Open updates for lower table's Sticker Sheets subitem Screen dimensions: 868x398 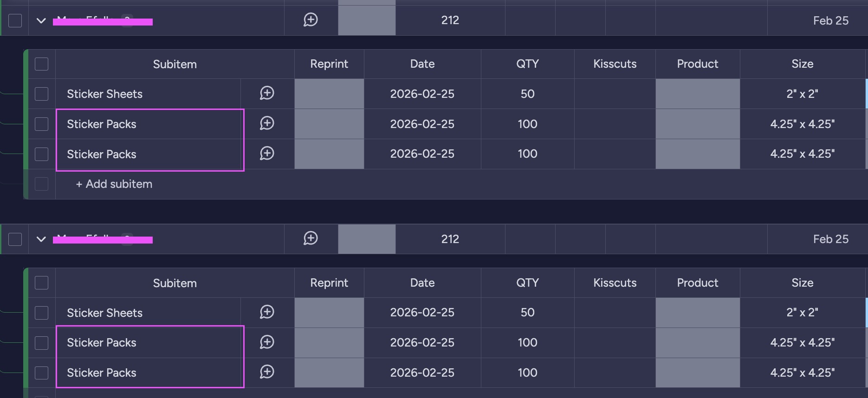(267, 312)
